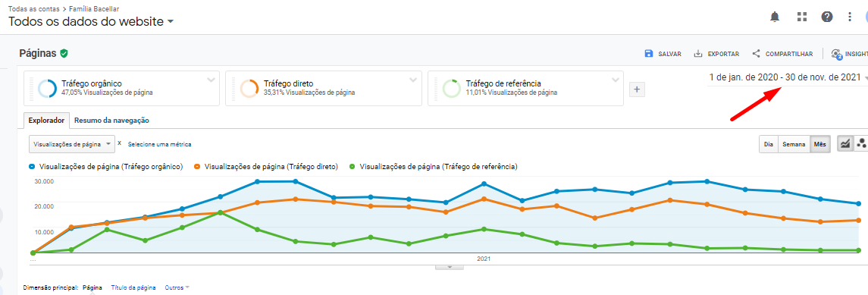
Task: Click the Salvar disk icon
Action: 649,54
